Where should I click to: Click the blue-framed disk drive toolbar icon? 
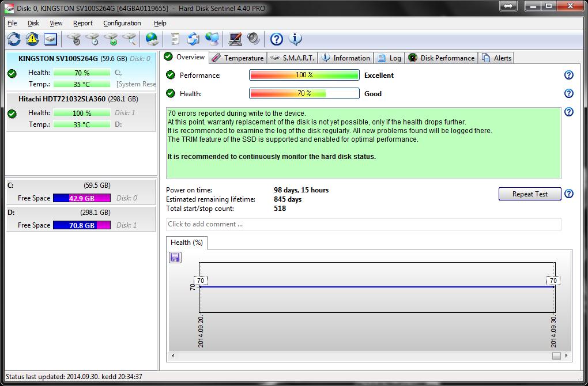(51, 39)
